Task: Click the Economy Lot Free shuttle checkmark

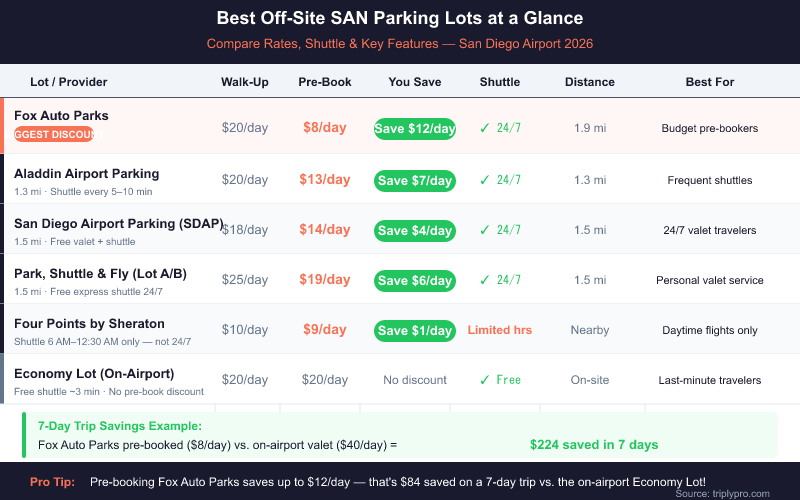Action: (484, 380)
